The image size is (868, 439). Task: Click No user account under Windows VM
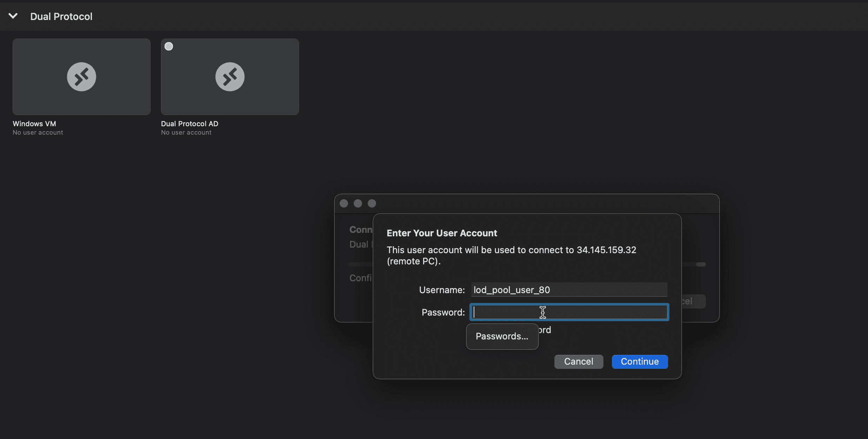point(38,133)
